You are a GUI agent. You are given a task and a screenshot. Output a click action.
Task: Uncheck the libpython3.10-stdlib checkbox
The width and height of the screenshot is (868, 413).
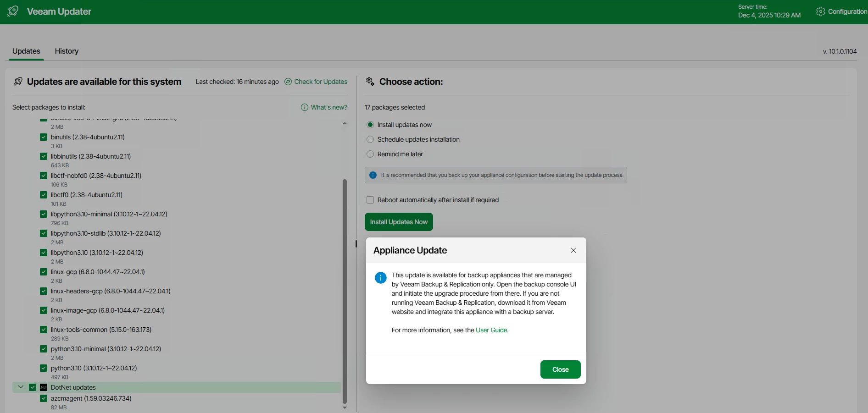(x=44, y=233)
